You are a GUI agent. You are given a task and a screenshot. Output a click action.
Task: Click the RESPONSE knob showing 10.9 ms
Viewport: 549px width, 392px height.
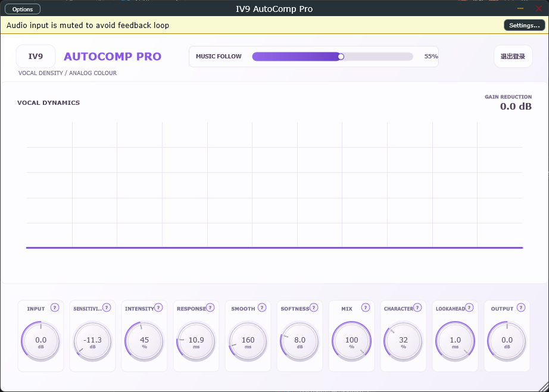tap(196, 341)
